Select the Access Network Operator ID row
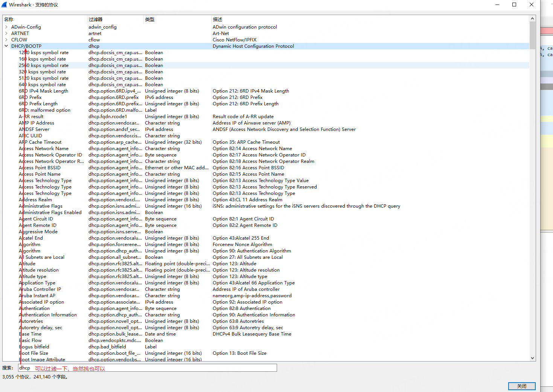Viewport: 553px width, 392px height. click(266, 155)
